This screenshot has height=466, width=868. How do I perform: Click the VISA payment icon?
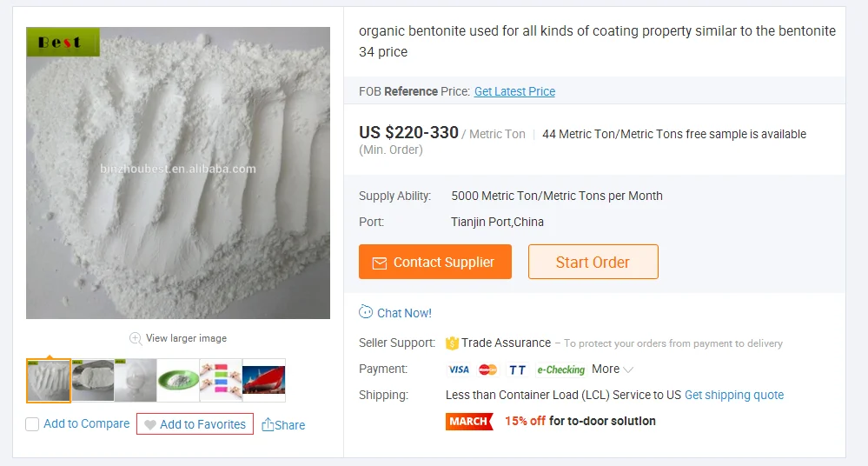tap(459, 369)
